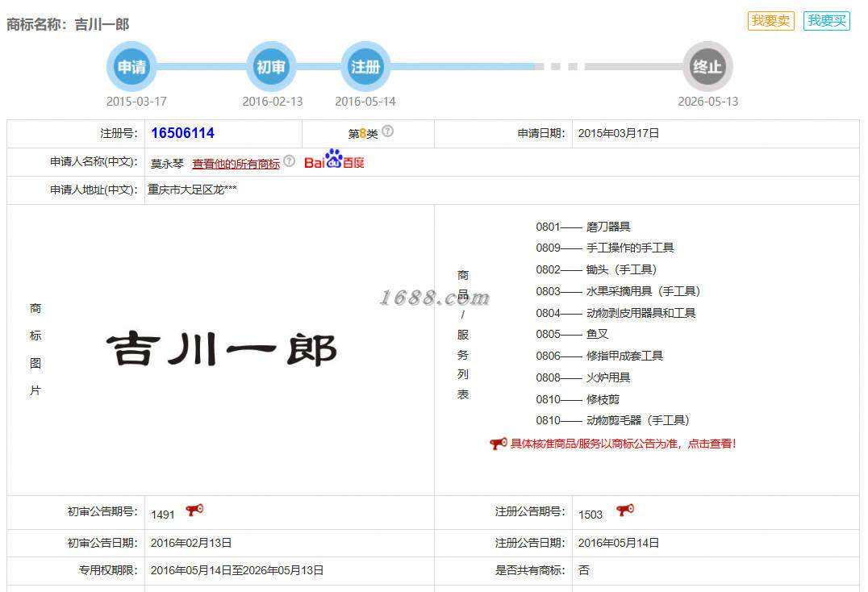Click timeline date 2015-03-17
Viewport: 868px width, 592px height.
click(136, 102)
